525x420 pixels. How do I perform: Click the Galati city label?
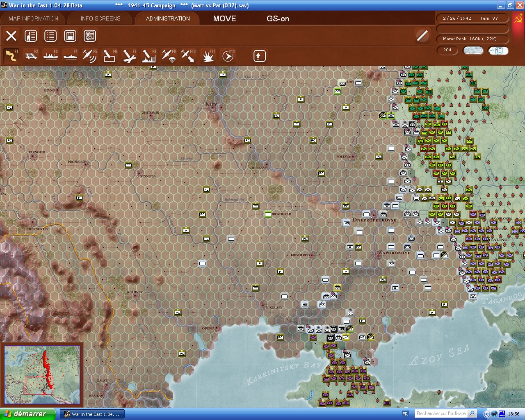point(103,381)
